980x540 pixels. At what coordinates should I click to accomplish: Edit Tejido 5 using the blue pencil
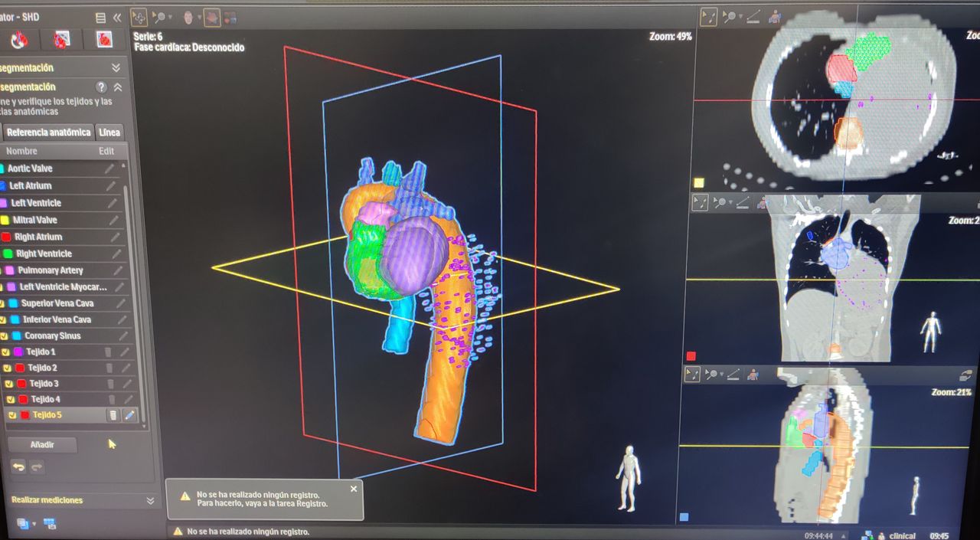129,415
